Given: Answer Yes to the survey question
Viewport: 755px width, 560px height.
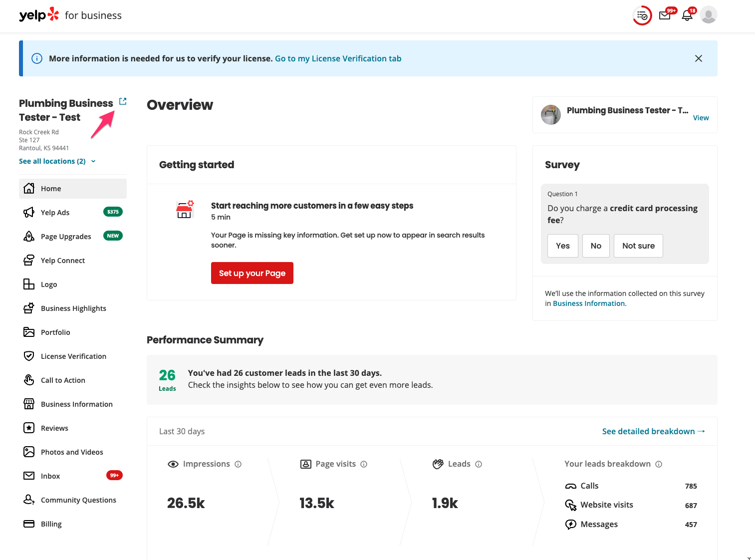Looking at the screenshot, I should pos(563,246).
